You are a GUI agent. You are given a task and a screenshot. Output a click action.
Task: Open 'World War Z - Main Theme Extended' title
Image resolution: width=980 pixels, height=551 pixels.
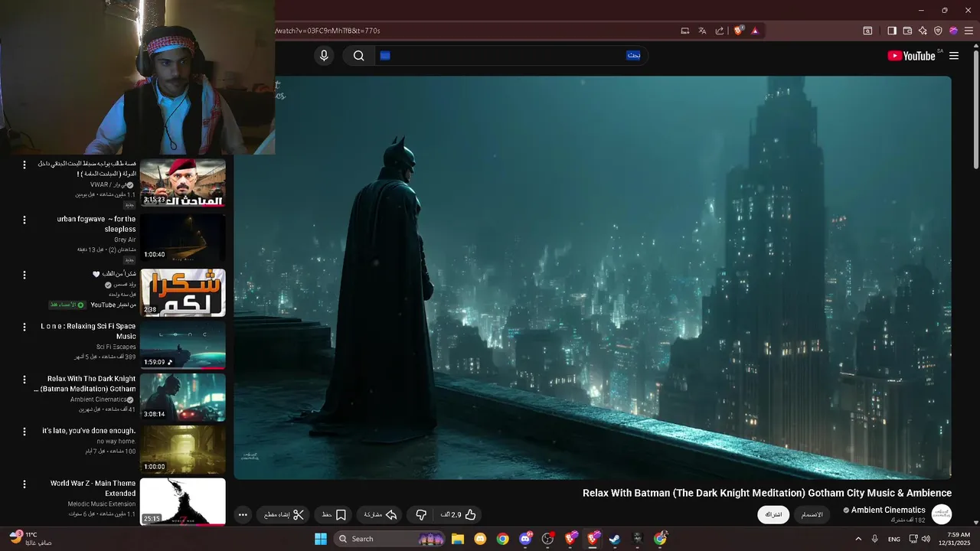point(93,488)
